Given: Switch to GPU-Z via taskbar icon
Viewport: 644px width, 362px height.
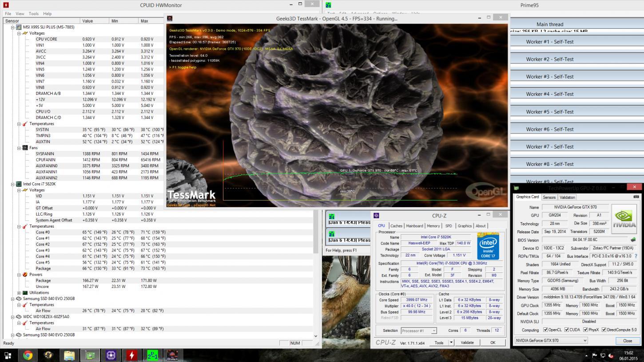Looking at the screenshot, I should [x=90, y=355].
